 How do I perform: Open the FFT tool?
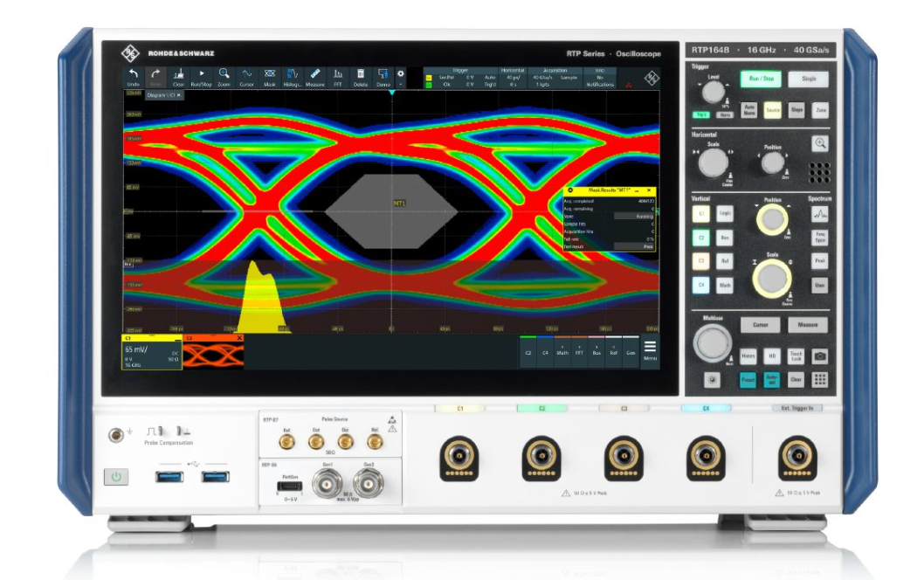(x=338, y=77)
